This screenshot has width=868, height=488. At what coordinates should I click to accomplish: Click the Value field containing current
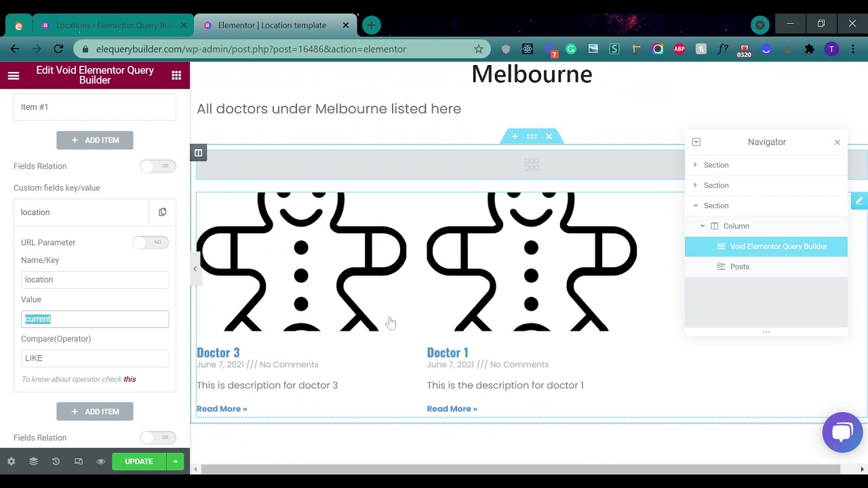[x=95, y=319]
